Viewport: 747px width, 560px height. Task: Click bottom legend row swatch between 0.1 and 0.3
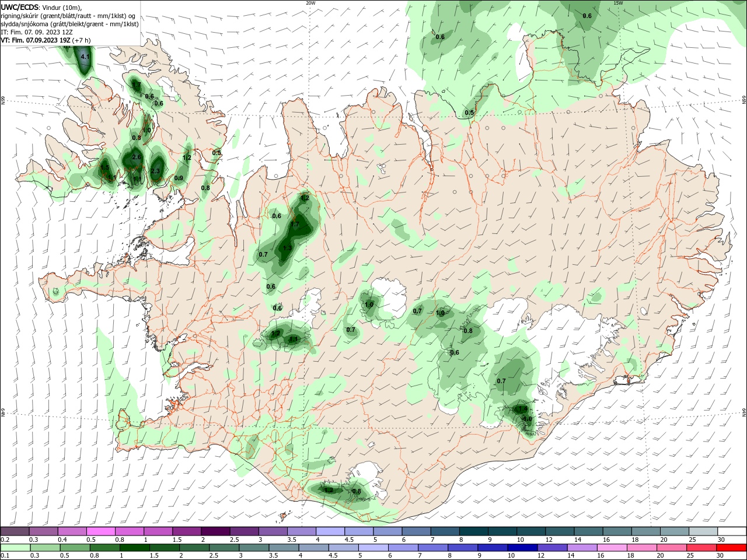[15, 548]
